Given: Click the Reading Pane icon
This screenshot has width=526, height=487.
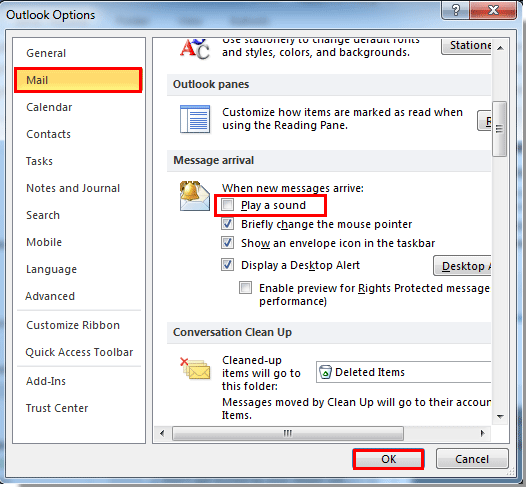Looking at the screenshot, I should [x=195, y=119].
